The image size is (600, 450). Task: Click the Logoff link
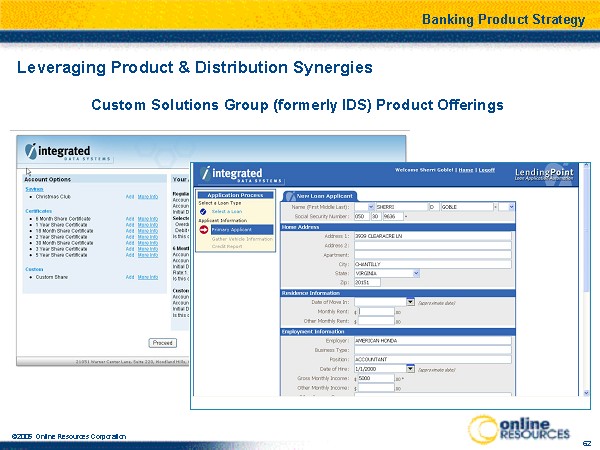(485, 170)
